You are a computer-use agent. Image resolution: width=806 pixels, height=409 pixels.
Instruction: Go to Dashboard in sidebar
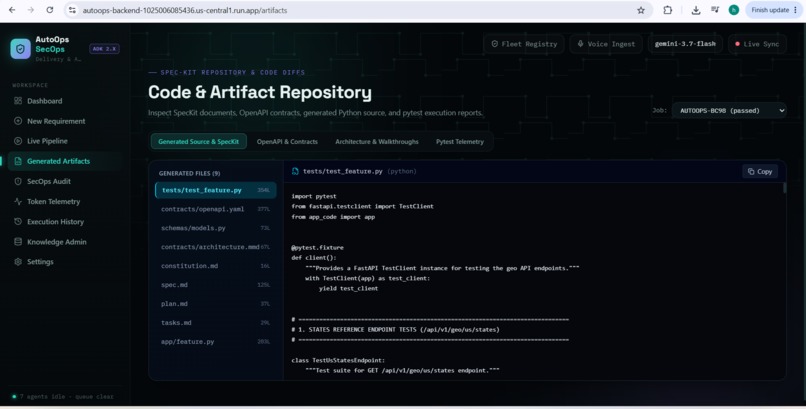65,101
